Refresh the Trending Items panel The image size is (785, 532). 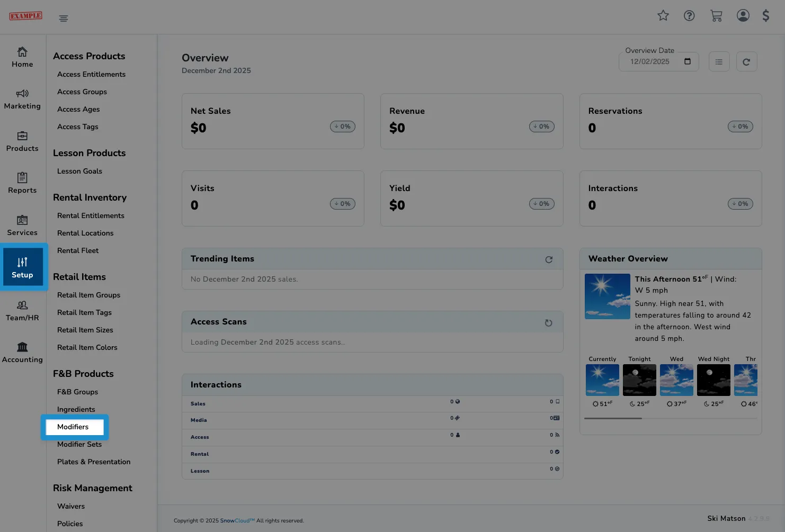click(549, 259)
